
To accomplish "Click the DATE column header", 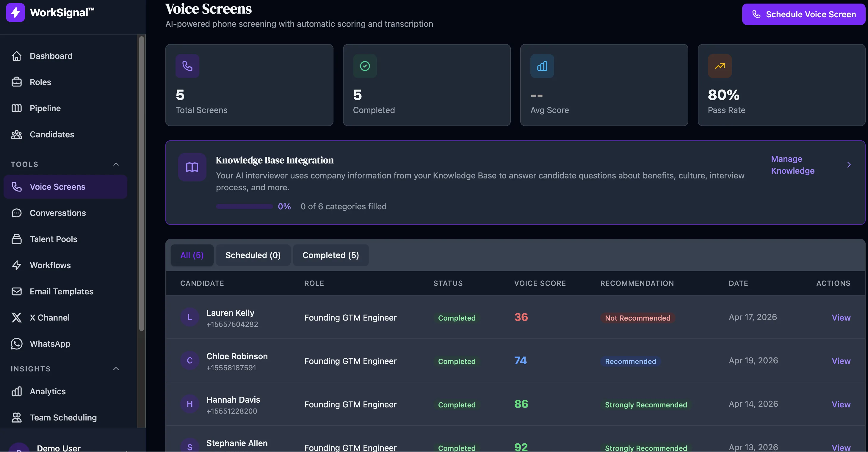I will click(x=738, y=283).
